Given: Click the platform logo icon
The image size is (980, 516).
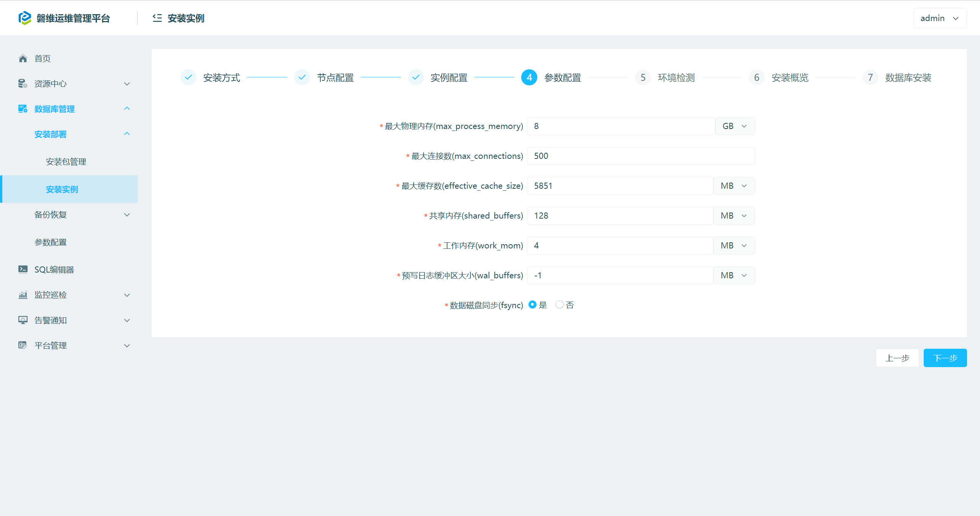Looking at the screenshot, I should point(25,18).
